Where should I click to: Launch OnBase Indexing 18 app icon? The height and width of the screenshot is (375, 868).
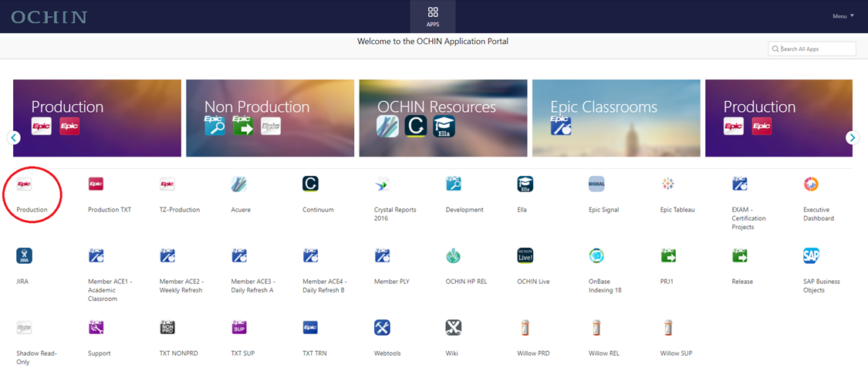click(596, 256)
